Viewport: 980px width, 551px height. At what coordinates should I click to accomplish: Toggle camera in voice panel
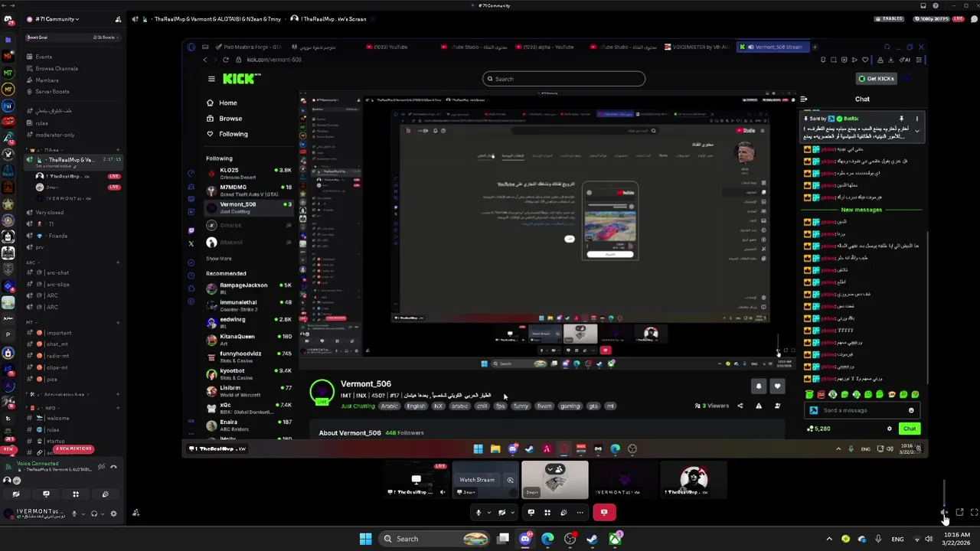coord(16,494)
